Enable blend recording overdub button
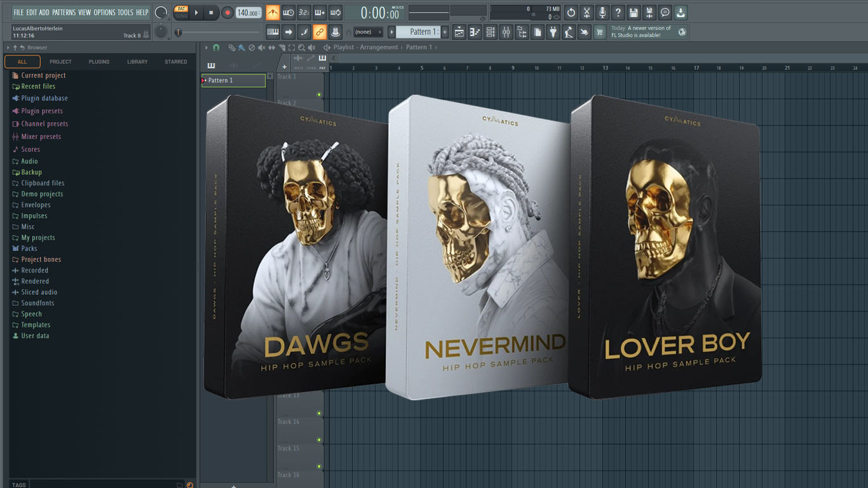The height and width of the screenshot is (488, 868). tap(320, 12)
